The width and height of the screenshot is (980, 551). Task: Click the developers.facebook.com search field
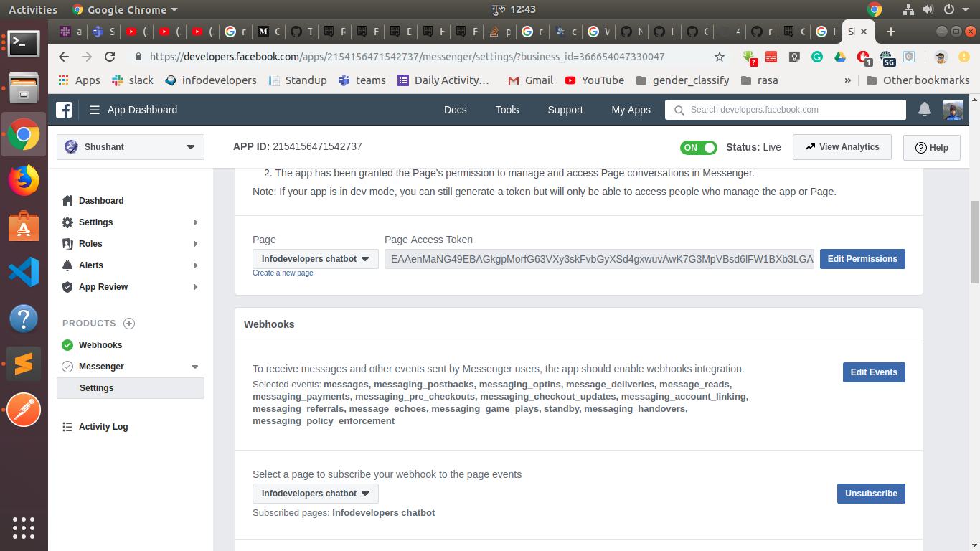click(x=789, y=110)
